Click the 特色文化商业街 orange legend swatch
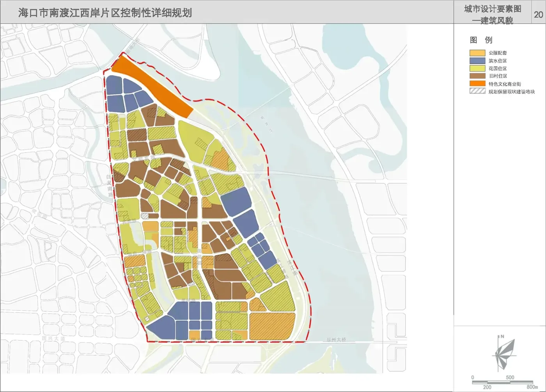This screenshot has width=546, height=392. click(x=477, y=84)
